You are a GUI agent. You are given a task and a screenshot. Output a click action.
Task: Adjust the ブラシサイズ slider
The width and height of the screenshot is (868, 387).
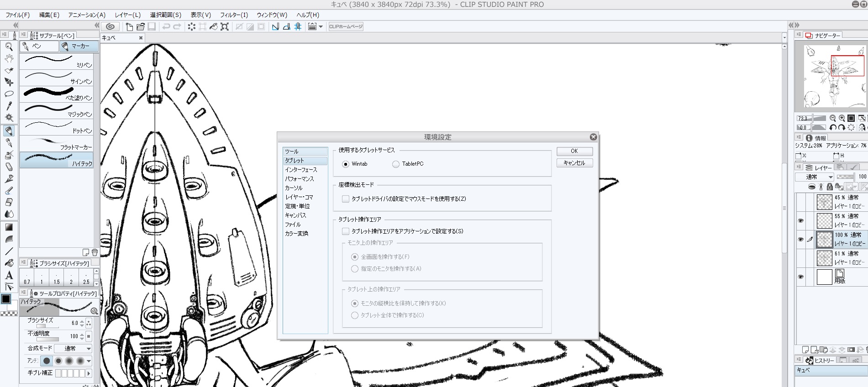(x=47, y=326)
